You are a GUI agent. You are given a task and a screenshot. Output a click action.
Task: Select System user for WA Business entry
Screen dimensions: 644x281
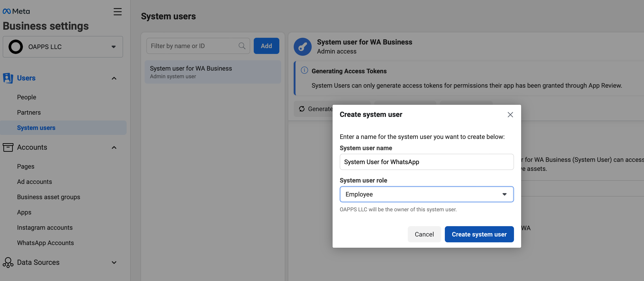click(212, 72)
